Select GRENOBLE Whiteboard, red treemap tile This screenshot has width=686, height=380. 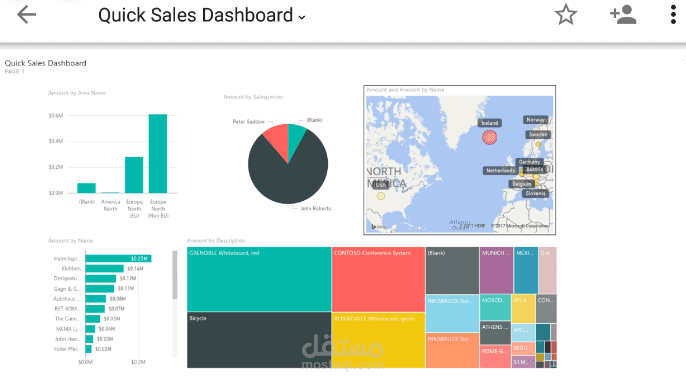pos(259,279)
